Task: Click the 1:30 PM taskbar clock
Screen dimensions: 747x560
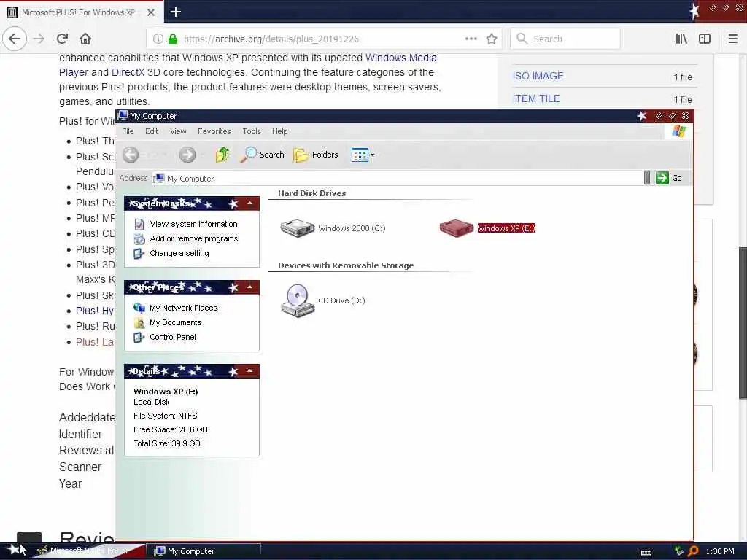Action: click(720, 551)
